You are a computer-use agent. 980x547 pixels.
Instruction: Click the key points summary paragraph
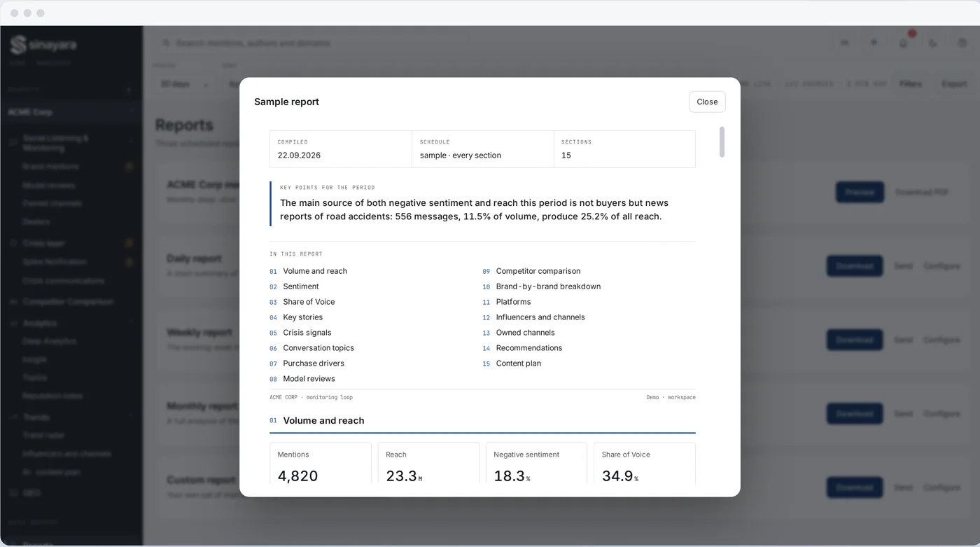point(474,209)
